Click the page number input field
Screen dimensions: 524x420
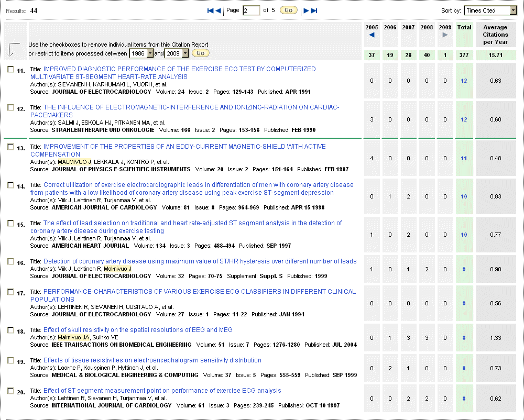251,10
